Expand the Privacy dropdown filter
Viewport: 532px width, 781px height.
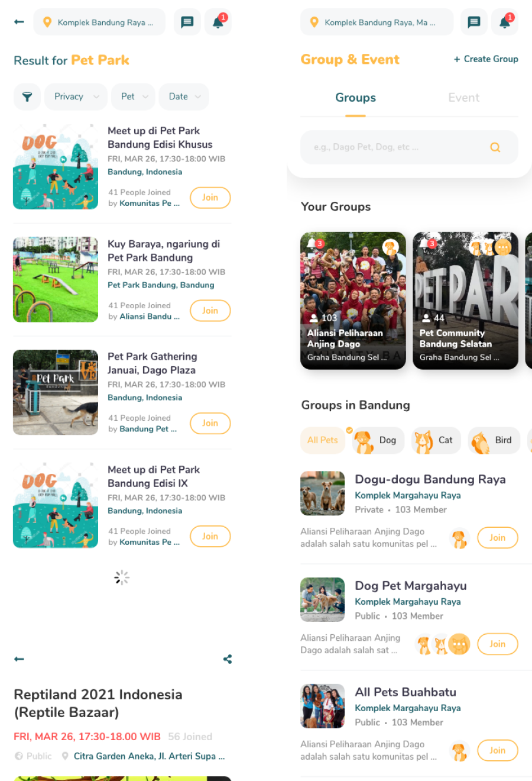76,96
